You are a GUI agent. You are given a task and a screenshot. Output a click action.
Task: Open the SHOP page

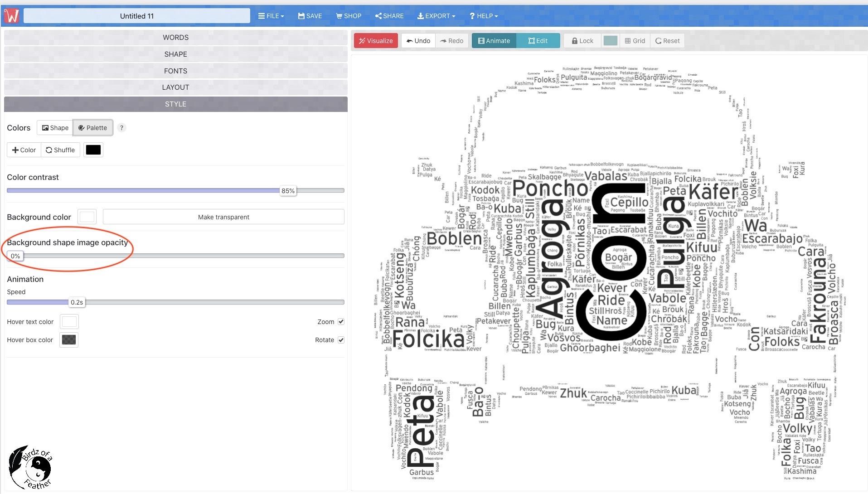tap(349, 16)
